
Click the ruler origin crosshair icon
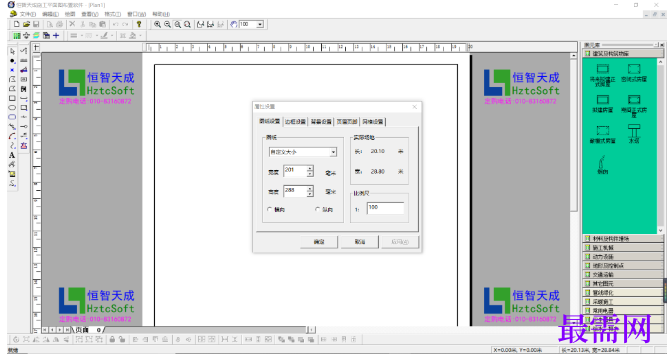point(37,47)
